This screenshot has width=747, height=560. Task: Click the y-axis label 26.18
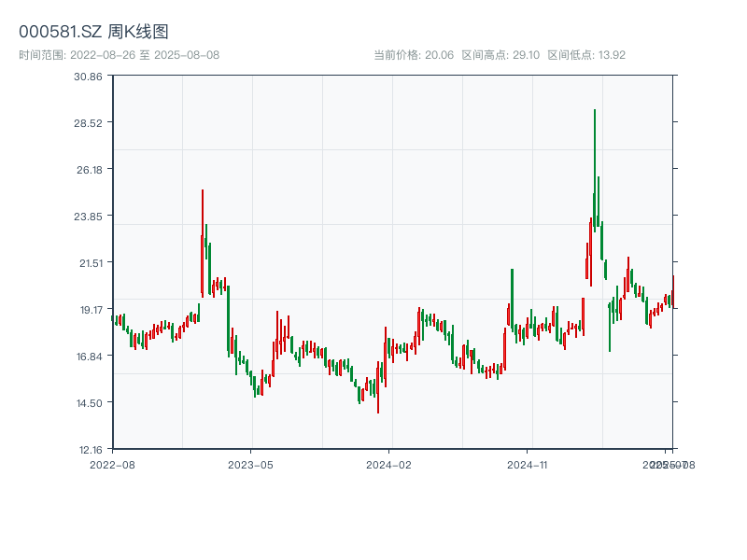90,170
